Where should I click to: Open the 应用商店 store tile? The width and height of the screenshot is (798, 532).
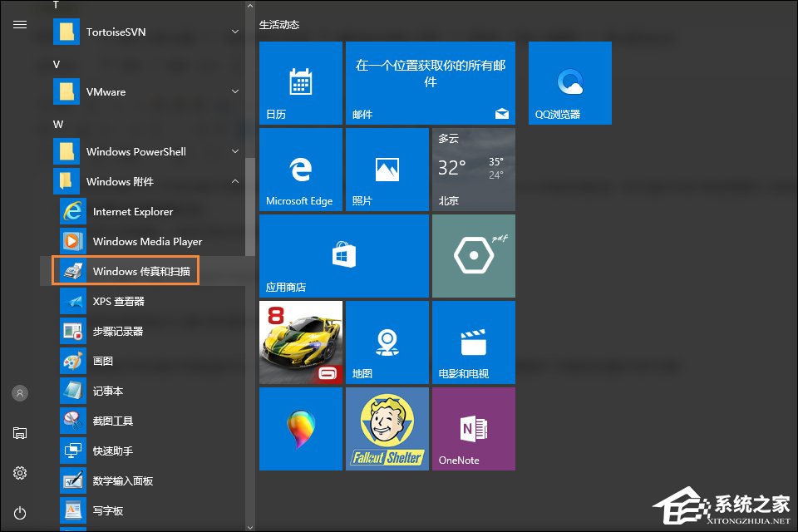point(344,255)
